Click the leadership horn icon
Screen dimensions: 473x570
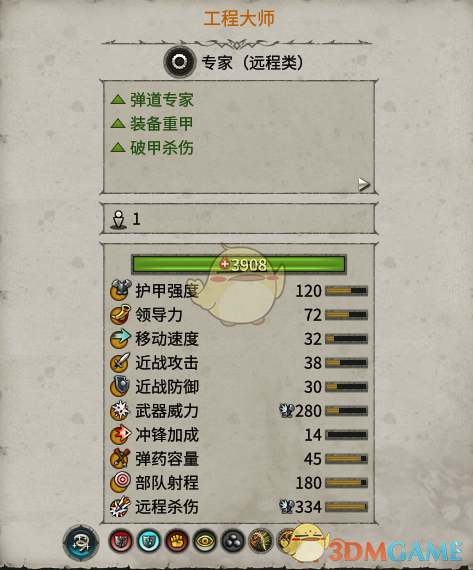coord(121,314)
